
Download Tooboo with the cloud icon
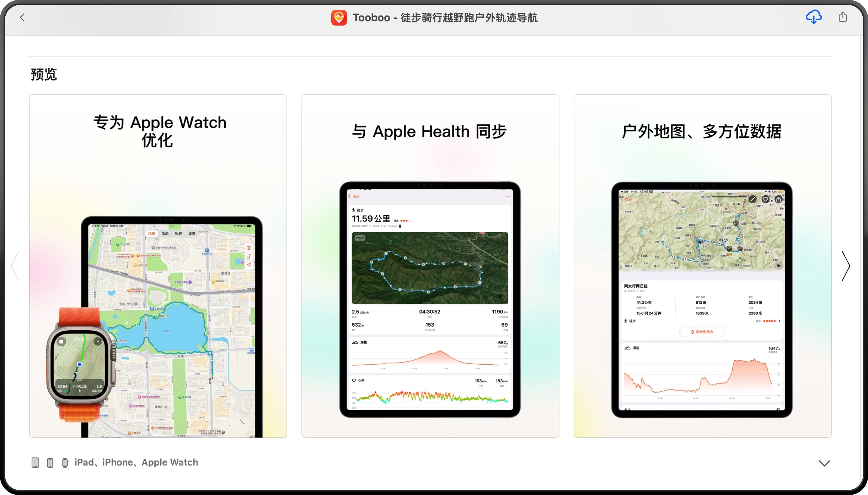[813, 17]
